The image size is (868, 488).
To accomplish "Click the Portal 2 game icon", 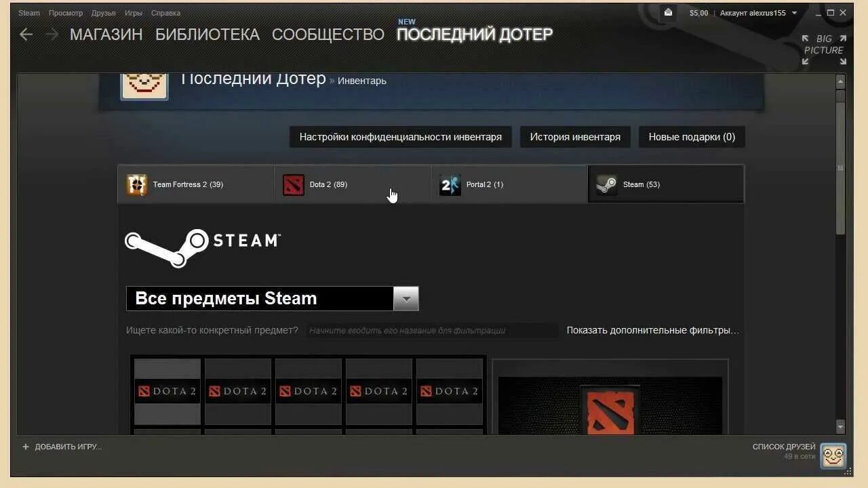I will pos(450,184).
